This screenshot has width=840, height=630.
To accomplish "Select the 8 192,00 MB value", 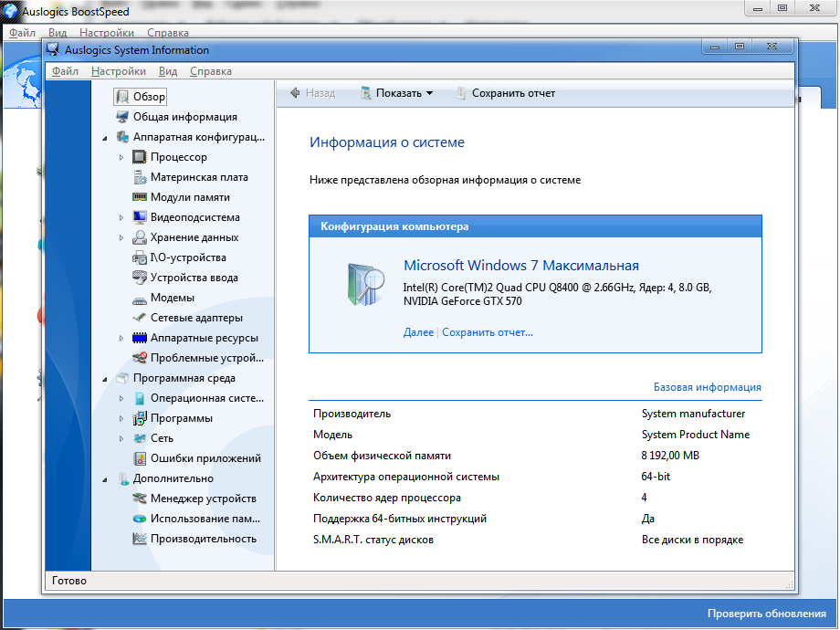I will (670, 456).
